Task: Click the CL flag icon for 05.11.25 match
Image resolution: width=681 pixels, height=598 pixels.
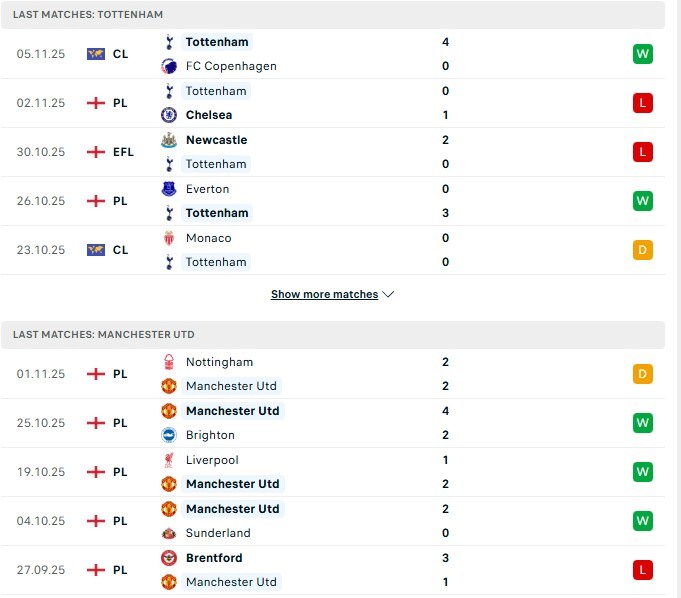Action: (96, 54)
